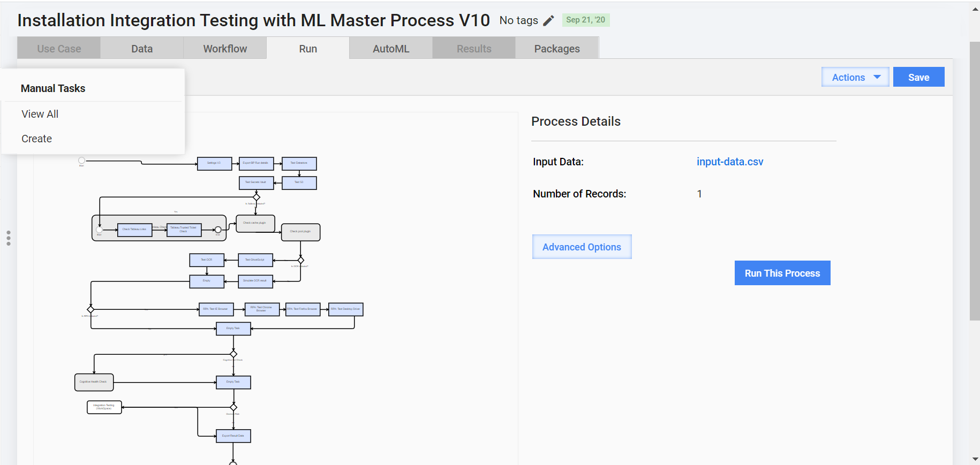Click the pencil icon to edit tags

click(548, 20)
